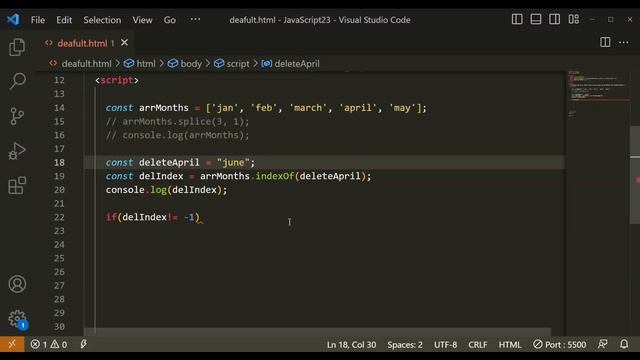This screenshot has width=640, height=360.
Task: Open the Customize Layout icon
Action: [x=573, y=19]
